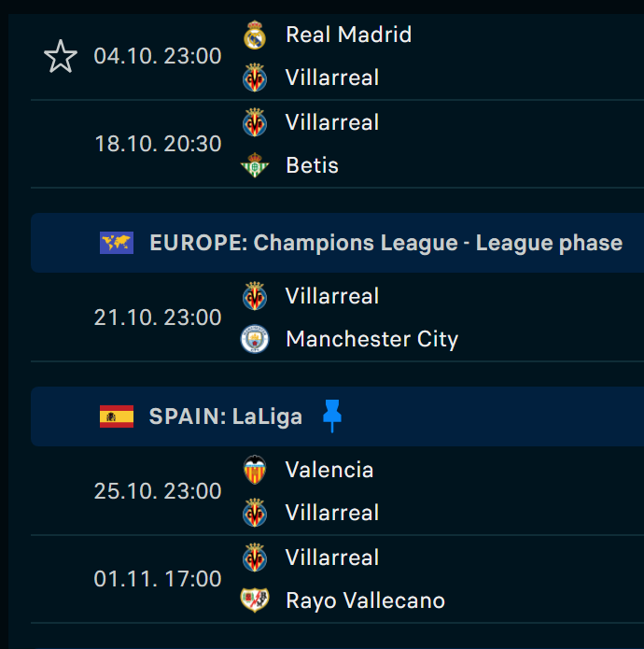The image size is (644, 649).
Task: Open the 18.10. 20:30 match row
Action: click(x=158, y=144)
